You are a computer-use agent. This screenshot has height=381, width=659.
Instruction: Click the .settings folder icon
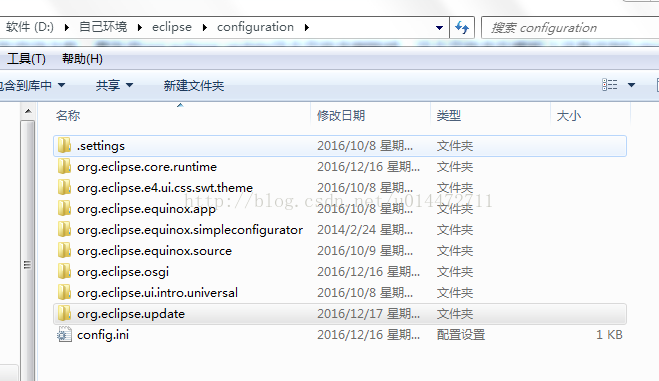tap(64, 146)
